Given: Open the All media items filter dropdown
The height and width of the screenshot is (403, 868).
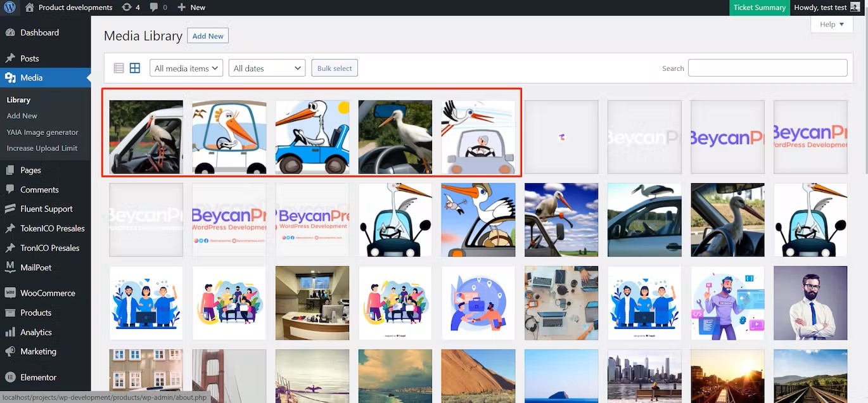Looking at the screenshot, I should [x=186, y=68].
